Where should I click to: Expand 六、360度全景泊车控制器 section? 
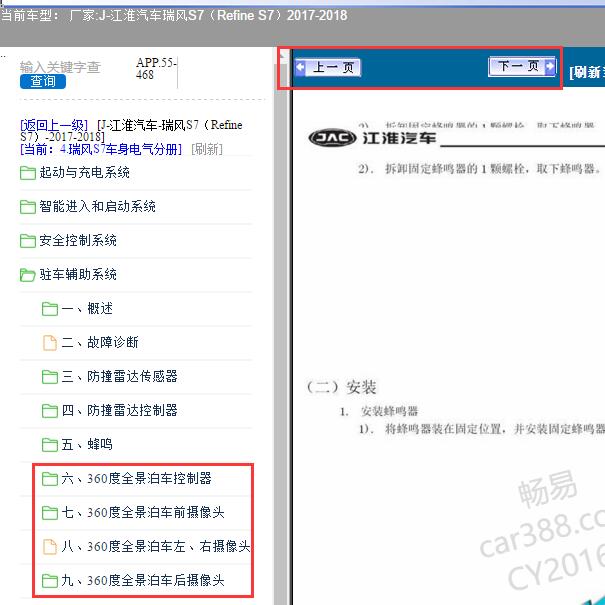pos(137,478)
